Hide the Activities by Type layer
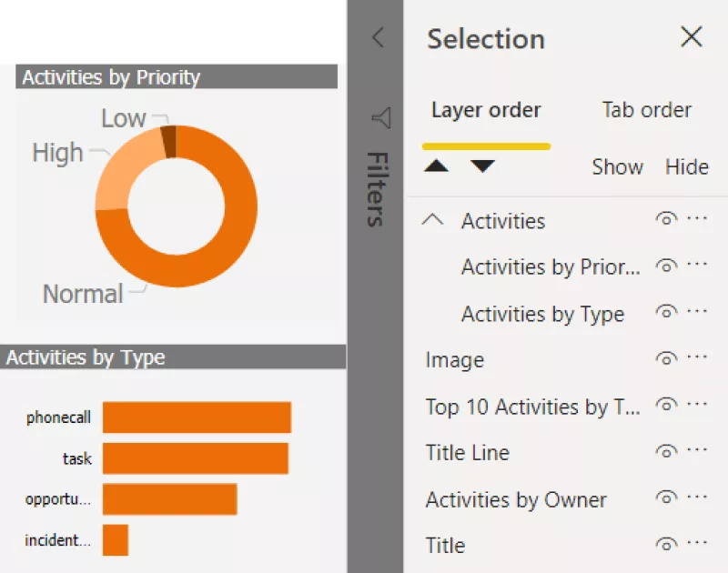728x573 pixels. click(x=666, y=313)
